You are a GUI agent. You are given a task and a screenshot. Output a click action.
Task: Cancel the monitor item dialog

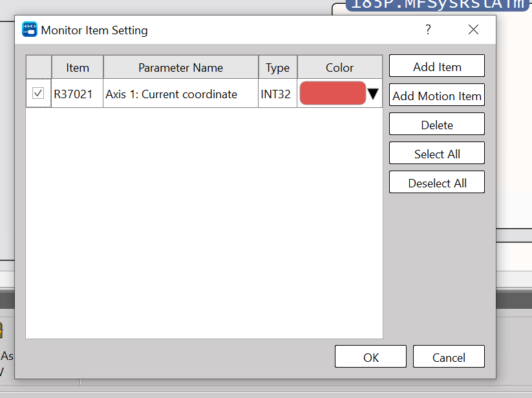pos(448,357)
